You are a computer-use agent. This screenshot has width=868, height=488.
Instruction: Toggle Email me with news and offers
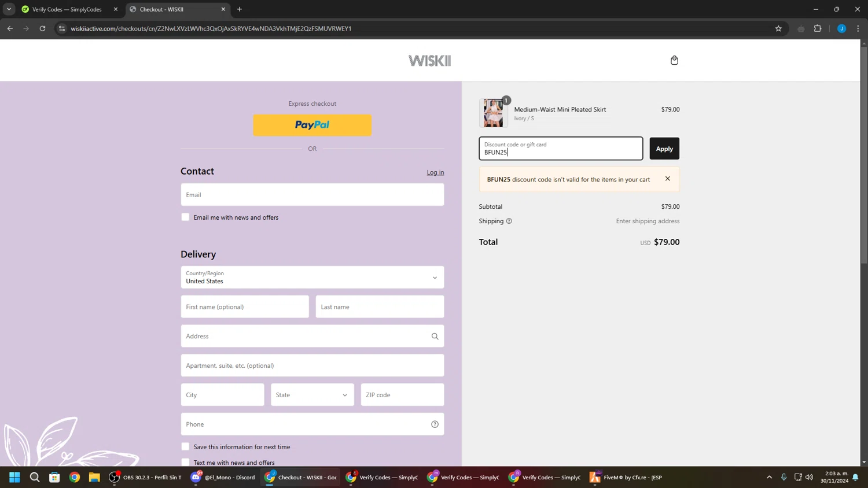pos(185,217)
